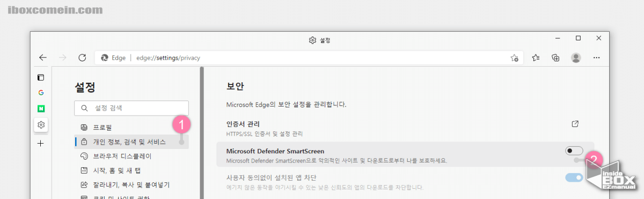
Task: Go back with the back arrow
Action: 43,58
